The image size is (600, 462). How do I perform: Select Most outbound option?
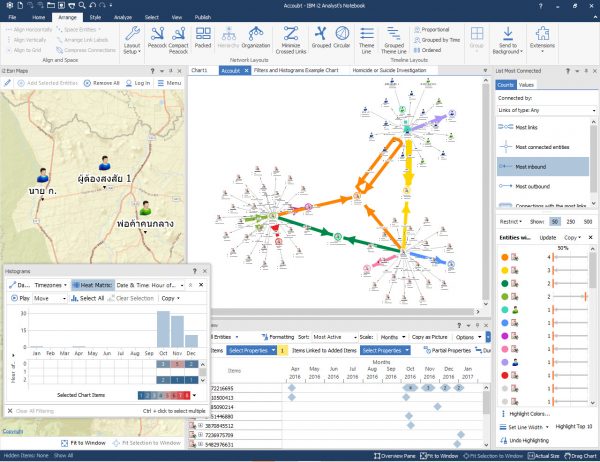(543, 186)
